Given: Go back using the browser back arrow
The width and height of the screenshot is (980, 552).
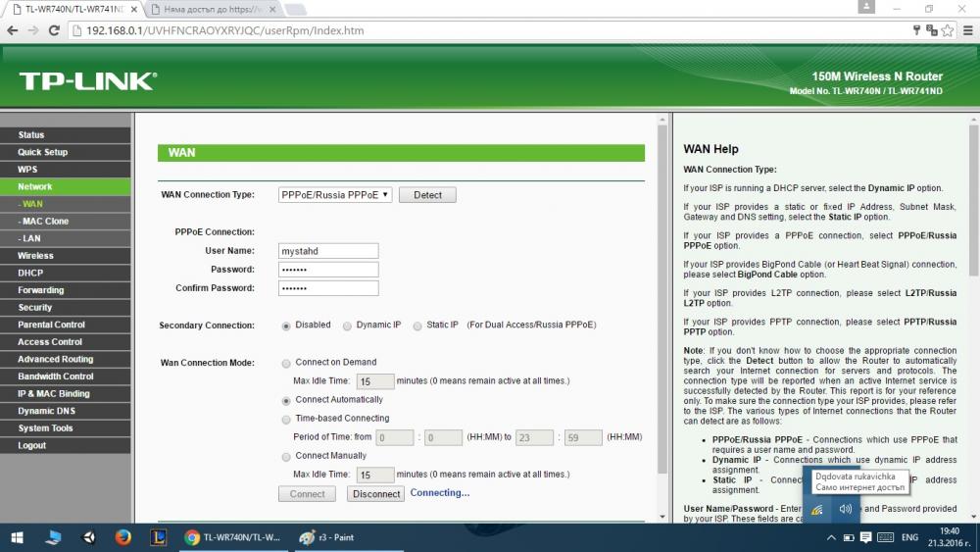Looking at the screenshot, I should click(x=13, y=30).
